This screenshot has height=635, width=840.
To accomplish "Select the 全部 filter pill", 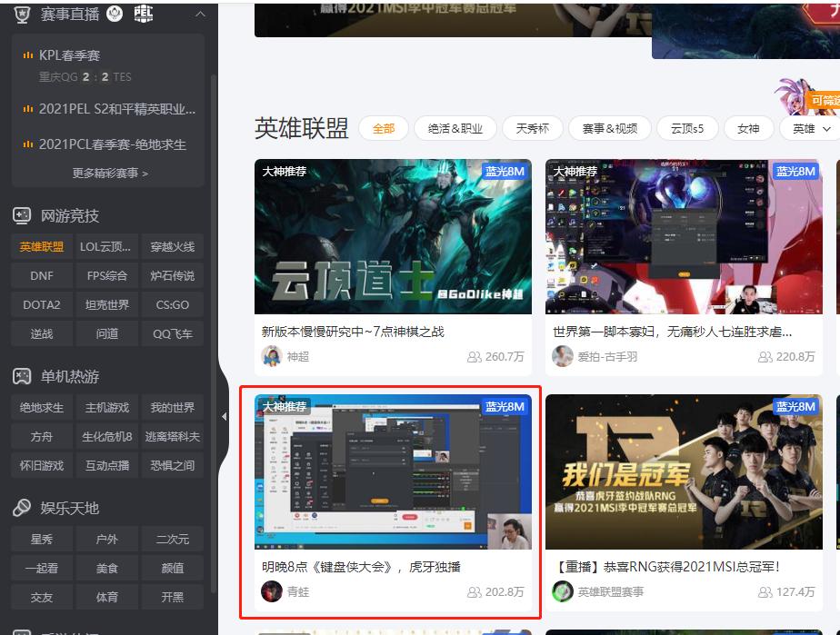I will pos(383,128).
